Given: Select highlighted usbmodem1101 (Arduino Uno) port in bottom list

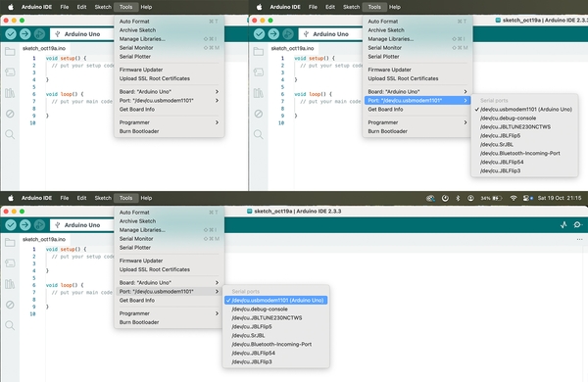Looking at the screenshot, I should (x=275, y=301).
